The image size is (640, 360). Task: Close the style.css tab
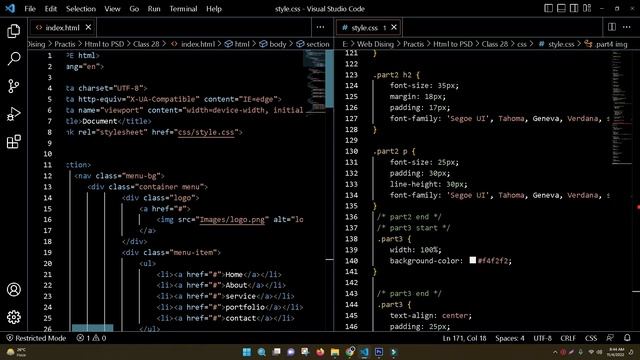(394, 27)
